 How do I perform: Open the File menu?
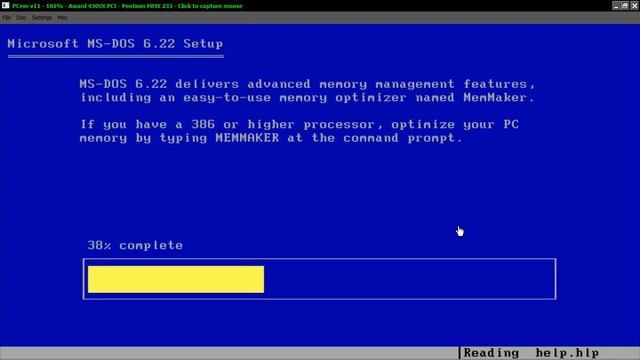pos(7,18)
